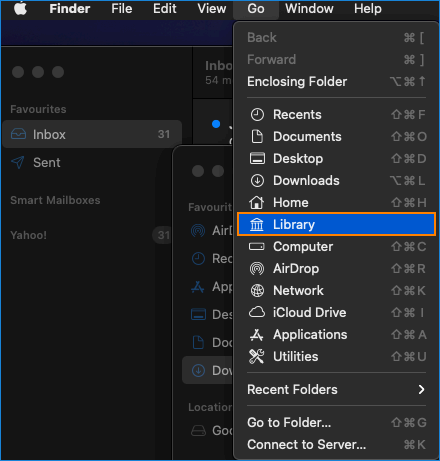Click the Yahoo! account in Mail sidebar
This screenshot has height=461, width=440.
coord(29,235)
